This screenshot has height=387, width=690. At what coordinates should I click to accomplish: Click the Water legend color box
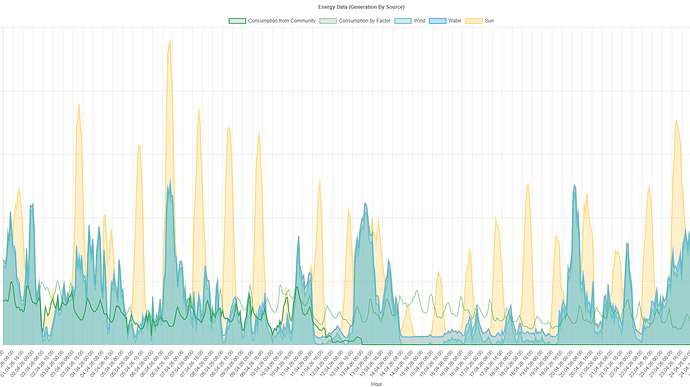click(437, 21)
